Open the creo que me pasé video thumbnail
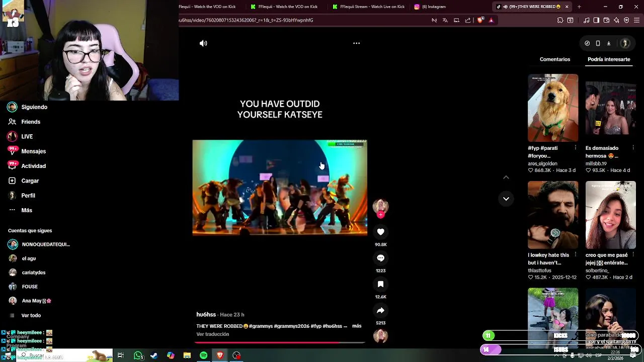This screenshot has height=362, width=644. click(x=610, y=215)
